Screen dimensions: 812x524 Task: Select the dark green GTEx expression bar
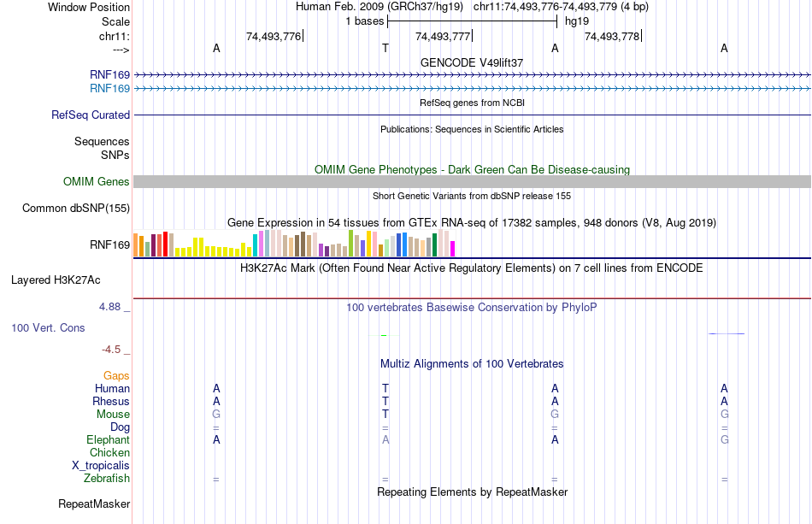[x=434, y=245]
